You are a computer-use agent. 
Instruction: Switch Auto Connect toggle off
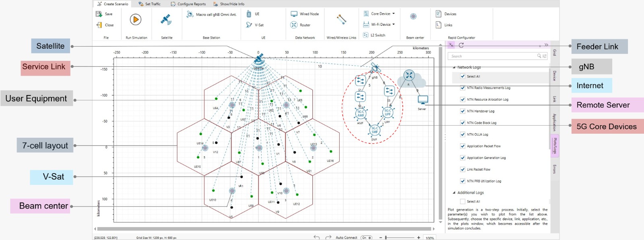coord(366,238)
